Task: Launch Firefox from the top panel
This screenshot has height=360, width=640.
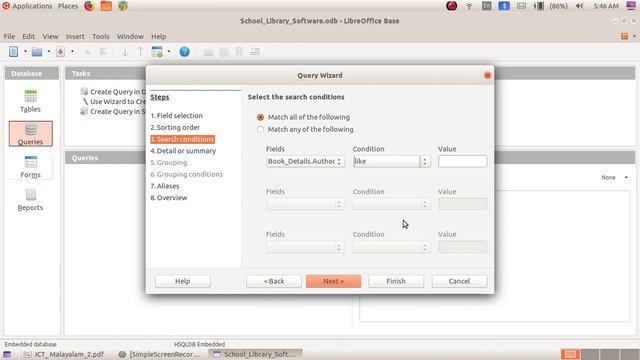Action: coord(89,6)
